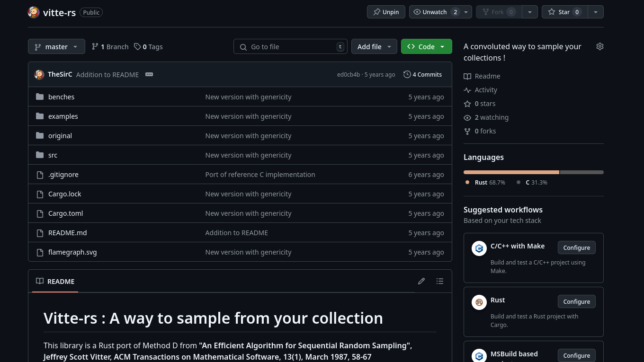
Task: Click the tag icon beside 0 Tags
Action: coord(137,46)
